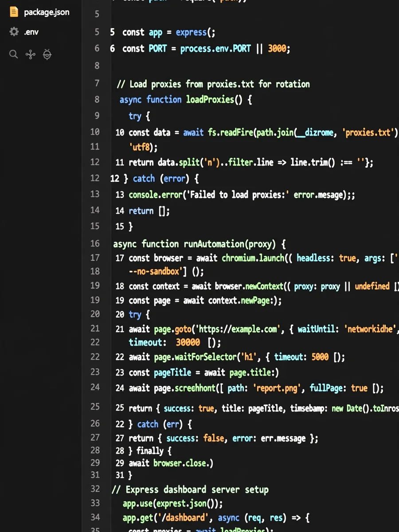Image resolution: width=399 pixels, height=532 pixels.
Task: Click the 3000 port number value
Action: [x=278, y=49]
